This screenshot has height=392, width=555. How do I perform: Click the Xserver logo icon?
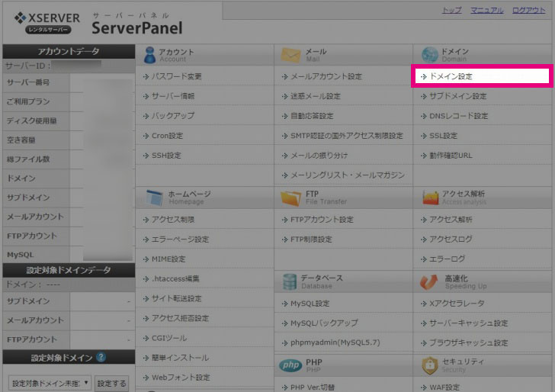pyautogui.click(x=21, y=17)
